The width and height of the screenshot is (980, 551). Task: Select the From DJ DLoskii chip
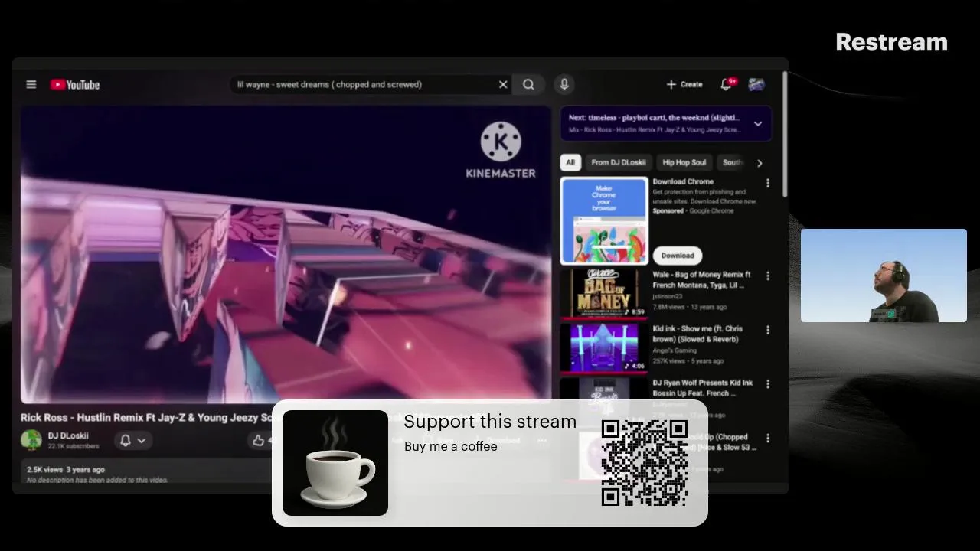coord(619,162)
